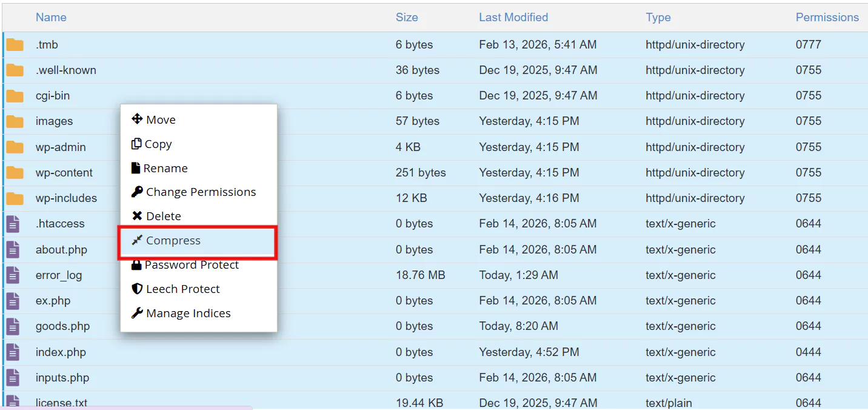Click the index.php file icon

click(x=13, y=352)
